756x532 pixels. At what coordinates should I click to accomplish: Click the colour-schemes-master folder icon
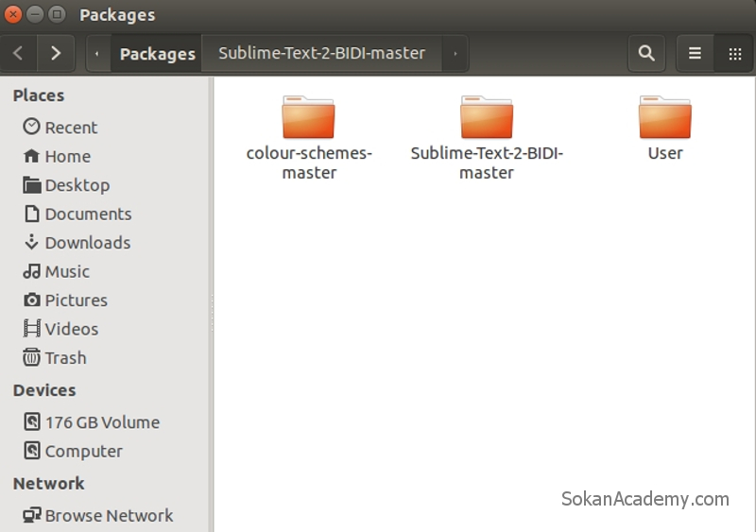pos(309,117)
